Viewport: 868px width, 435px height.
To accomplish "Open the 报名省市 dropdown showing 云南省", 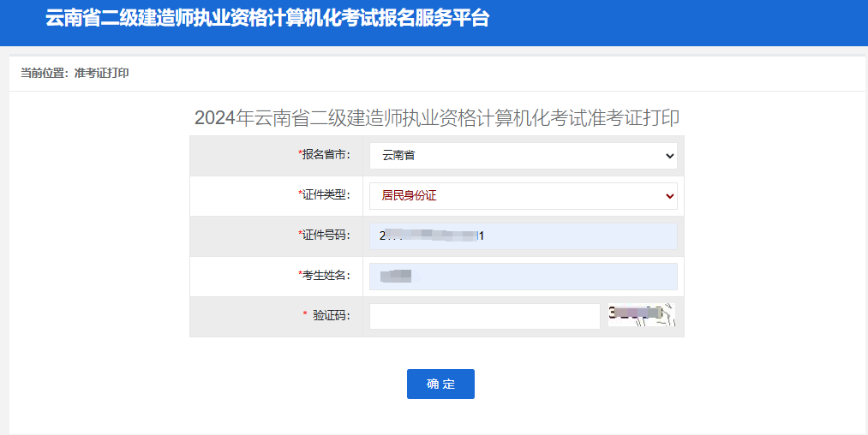I will (524, 156).
